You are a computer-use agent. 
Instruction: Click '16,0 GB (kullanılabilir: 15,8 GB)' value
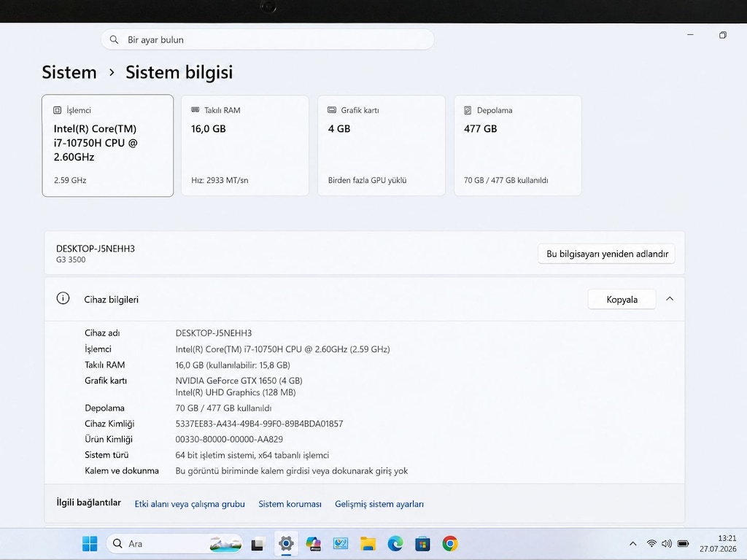pyautogui.click(x=233, y=365)
